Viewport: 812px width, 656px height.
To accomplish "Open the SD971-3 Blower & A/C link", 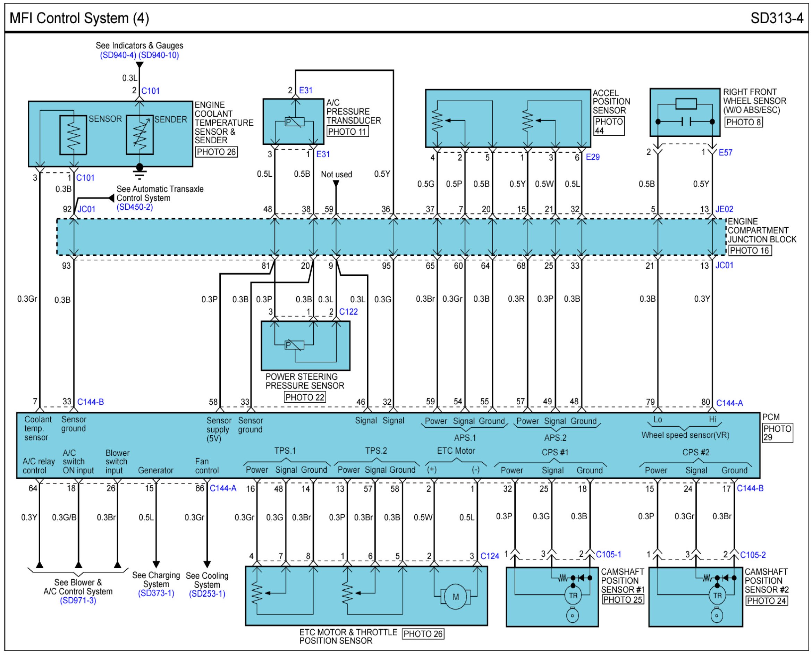I will [x=78, y=600].
